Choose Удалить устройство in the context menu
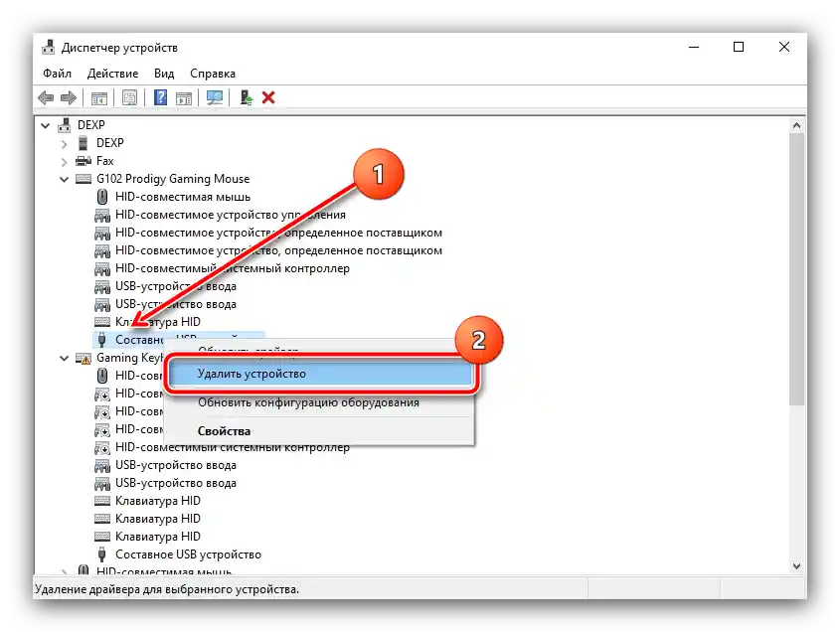The width and height of the screenshot is (840, 632). pos(320,374)
